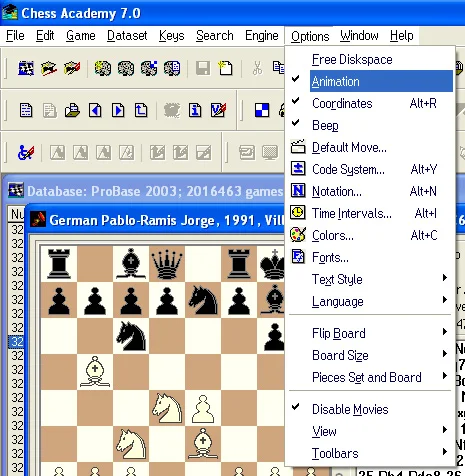This screenshot has height=476, width=465.
Task: Toggle Disable Movies option
Action: [x=370, y=409]
